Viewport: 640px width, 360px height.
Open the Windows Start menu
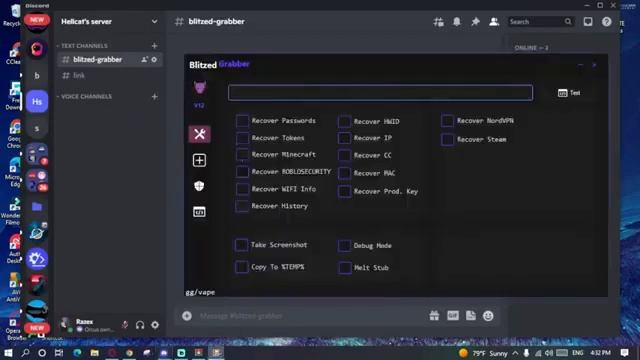pyautogui.click(x=8, y=353)
